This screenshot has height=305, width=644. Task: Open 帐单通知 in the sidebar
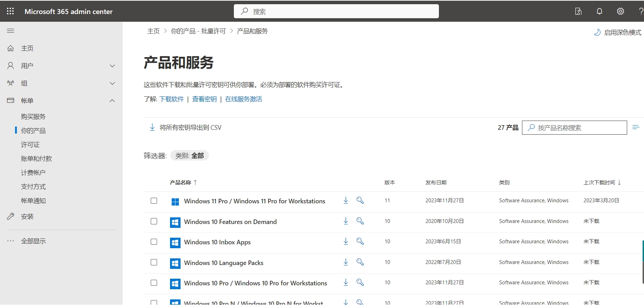click(x=33, y=201)
